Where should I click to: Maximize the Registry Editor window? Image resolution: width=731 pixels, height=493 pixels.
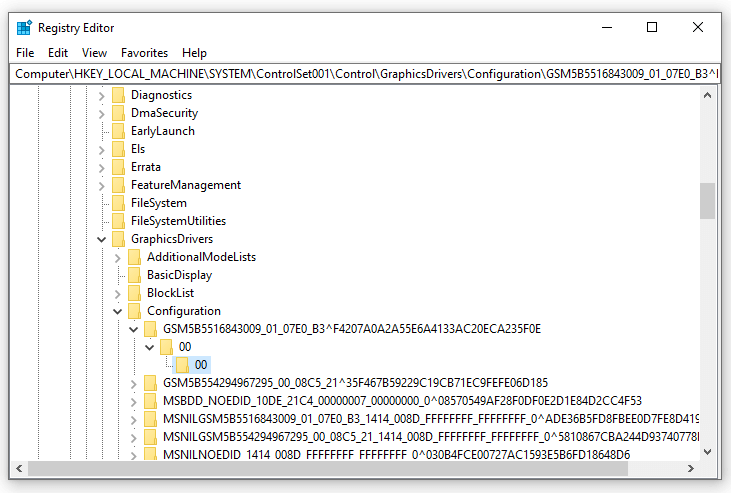pyautogui.click(x=652, y=28)
